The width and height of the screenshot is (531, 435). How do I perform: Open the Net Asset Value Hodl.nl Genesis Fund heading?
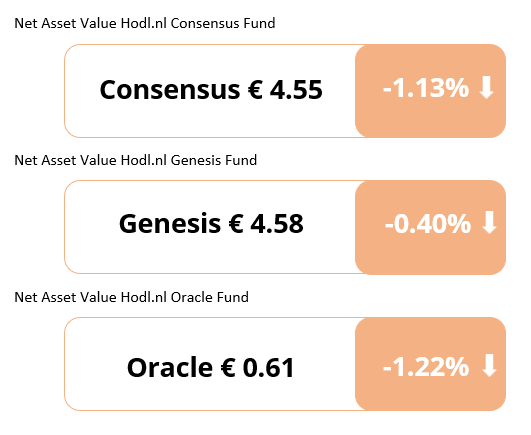[x=135, y=160]
